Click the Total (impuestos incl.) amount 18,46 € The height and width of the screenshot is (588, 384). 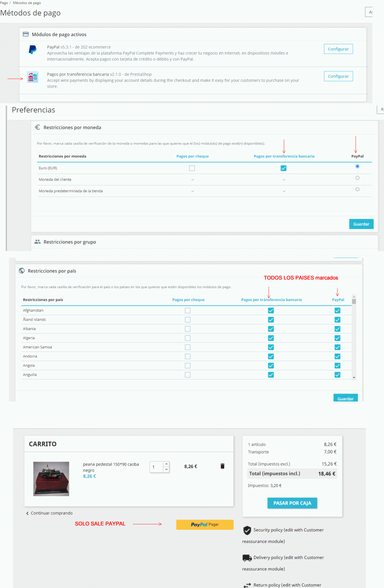click(327, 474)
